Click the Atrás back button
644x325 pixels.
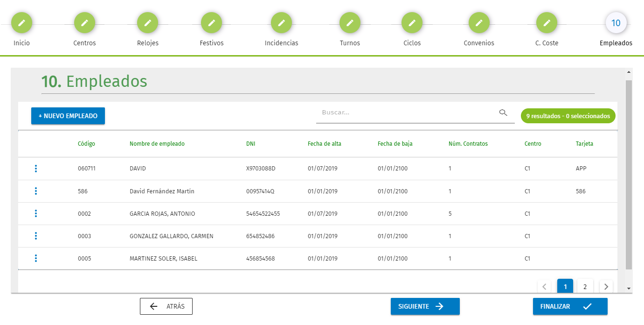point(166,306)
